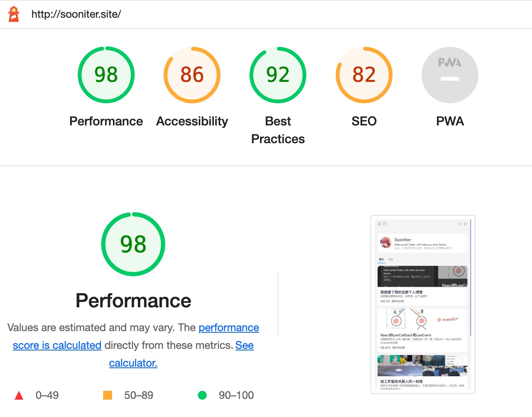
Task: Select the Performance score gauge 98
Action: pos(106,75)
